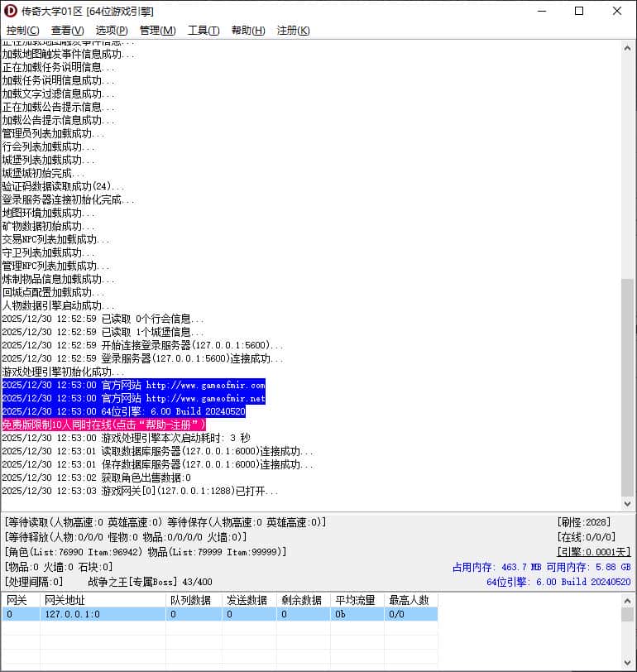Open the 工具(T) menu

click(204, 31)
